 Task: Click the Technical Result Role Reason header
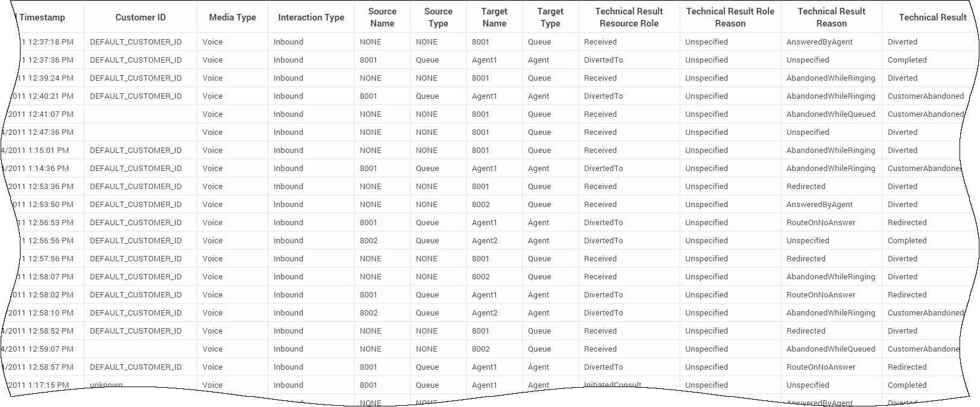(x=730, y=17)
